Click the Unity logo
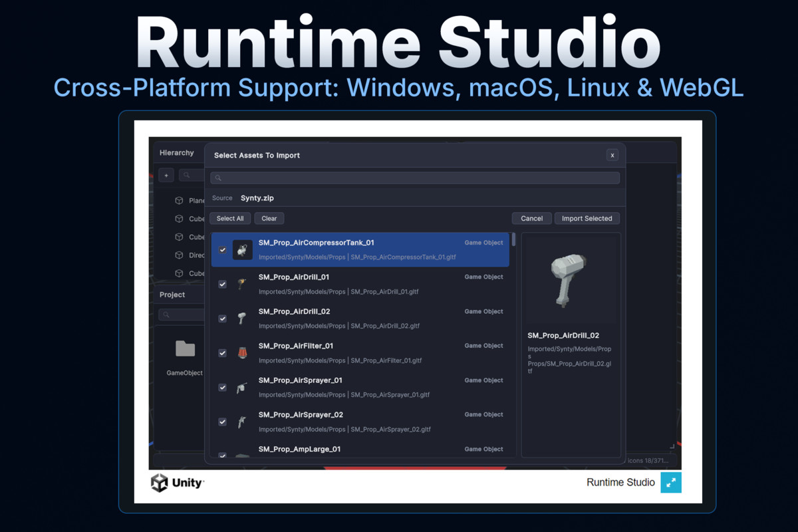798x532 pixels. 177,483
